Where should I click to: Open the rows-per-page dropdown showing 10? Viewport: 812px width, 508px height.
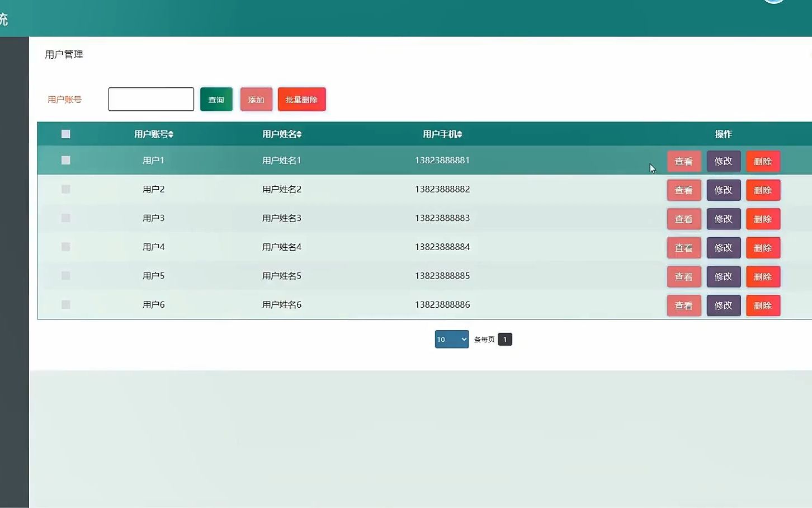[452, 339]
